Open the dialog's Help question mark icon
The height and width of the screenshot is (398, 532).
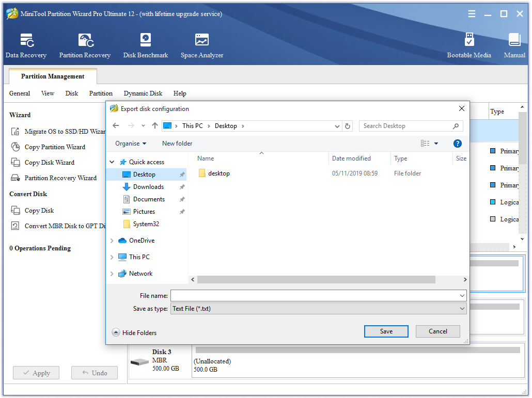click(x=458, y=144)
